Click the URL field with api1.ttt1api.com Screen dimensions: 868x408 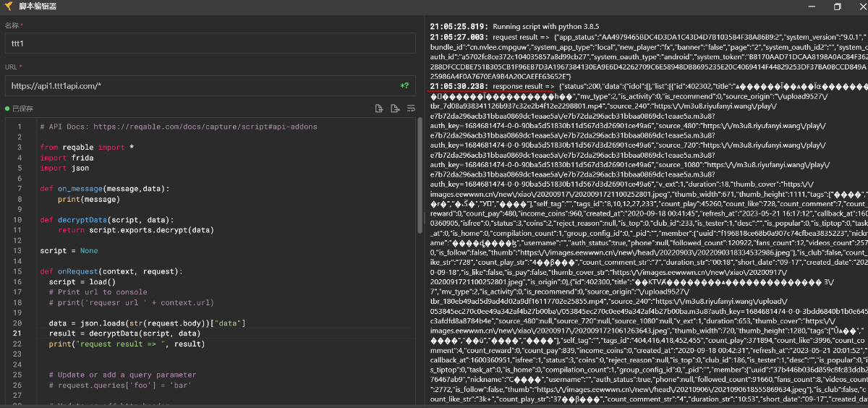(210, 86)
